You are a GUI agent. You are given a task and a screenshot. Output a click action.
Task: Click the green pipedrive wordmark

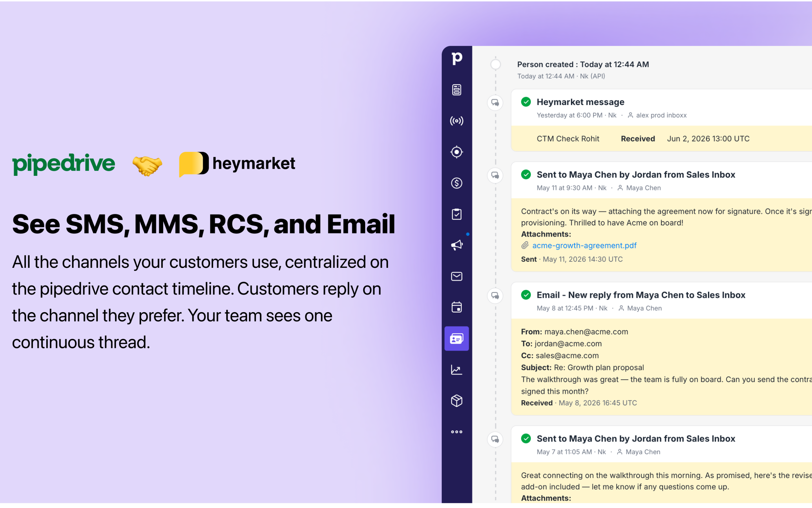(63, 164)
